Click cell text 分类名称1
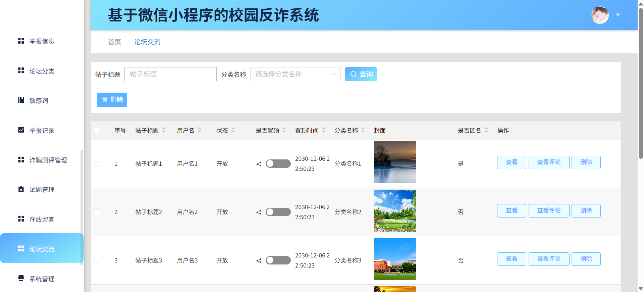644x292 pixels. (x=348, y=164)
